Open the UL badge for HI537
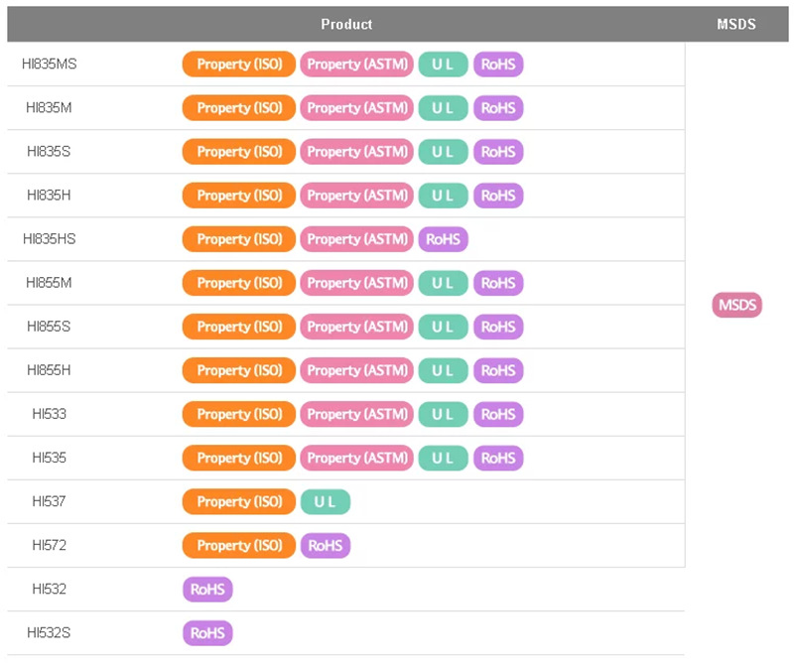The height and width of the screenshot is (672, 794). coord(326,501)
